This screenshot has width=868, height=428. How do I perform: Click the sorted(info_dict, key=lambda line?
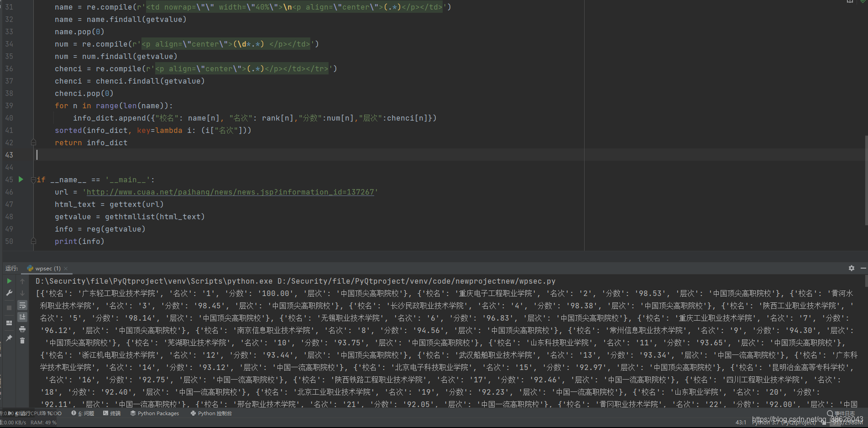click(x=153, y=131)
